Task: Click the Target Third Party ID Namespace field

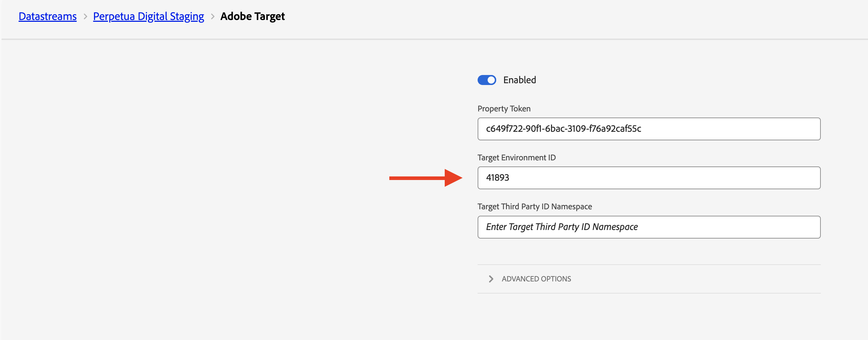Action: (649, 227)
